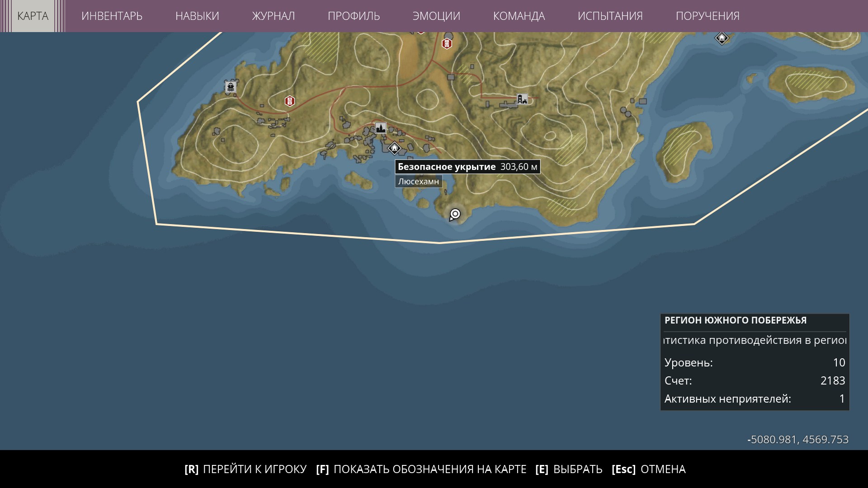Image resolution: width=868 pixels, height=488 pixels.
Task: Click the map coordinates -5080.981, 4569.753
Action: 798,439
